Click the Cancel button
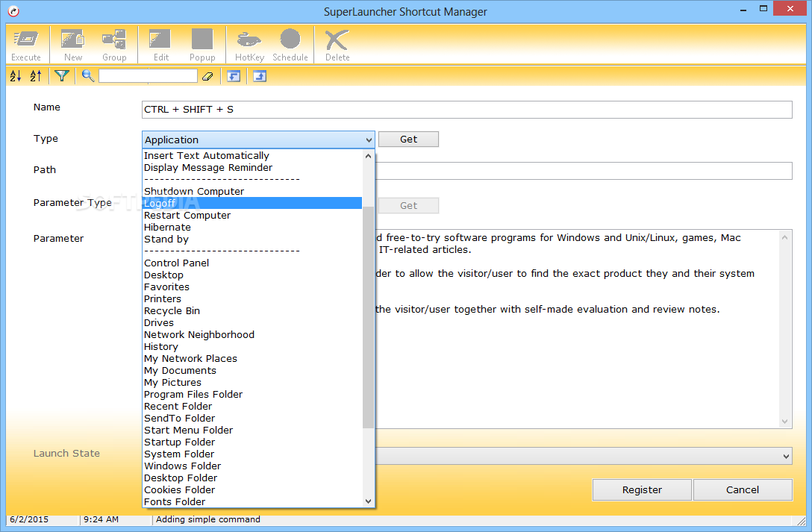 (743, 489)
